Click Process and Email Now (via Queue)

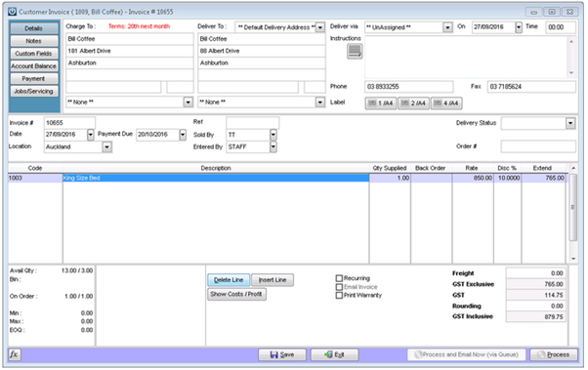coord(467,354)
